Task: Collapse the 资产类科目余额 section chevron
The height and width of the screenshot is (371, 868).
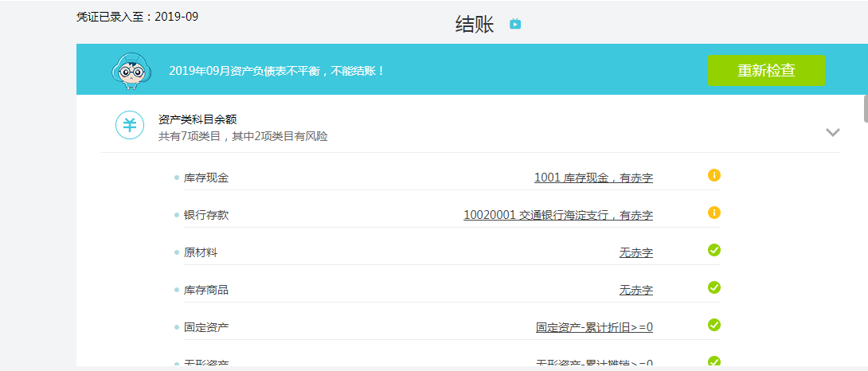Action: pos(833,132)
